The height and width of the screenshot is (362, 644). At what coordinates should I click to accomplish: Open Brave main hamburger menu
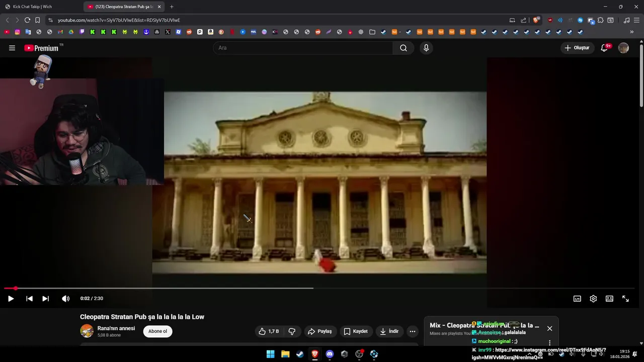point(636,20)
